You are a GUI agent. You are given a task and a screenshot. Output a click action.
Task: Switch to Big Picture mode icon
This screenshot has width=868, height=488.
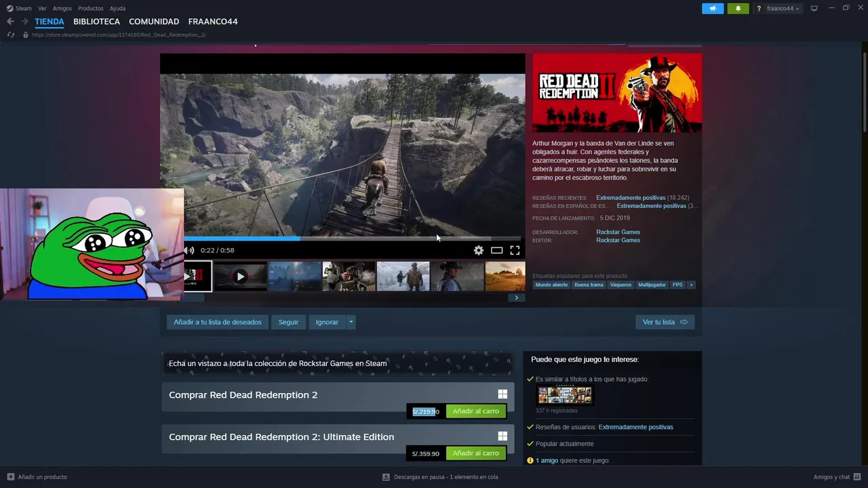pyautogui.click(x=814, y=8)
